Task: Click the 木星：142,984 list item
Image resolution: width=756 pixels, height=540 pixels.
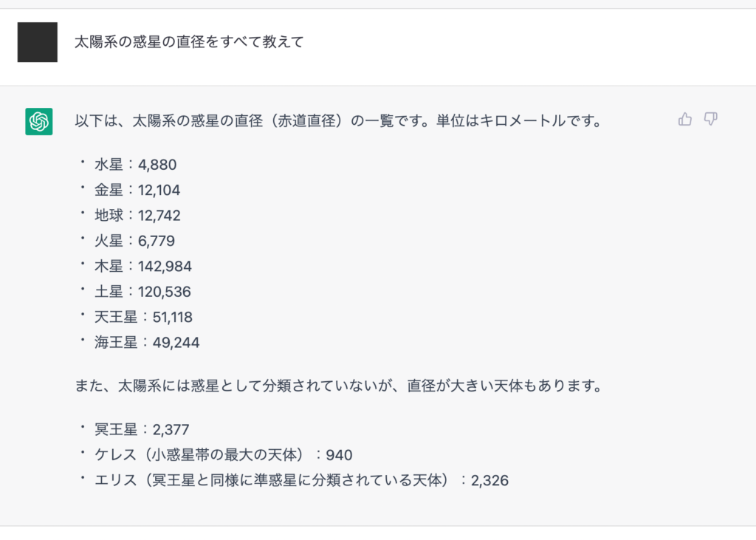Action: tap(143, 267)
